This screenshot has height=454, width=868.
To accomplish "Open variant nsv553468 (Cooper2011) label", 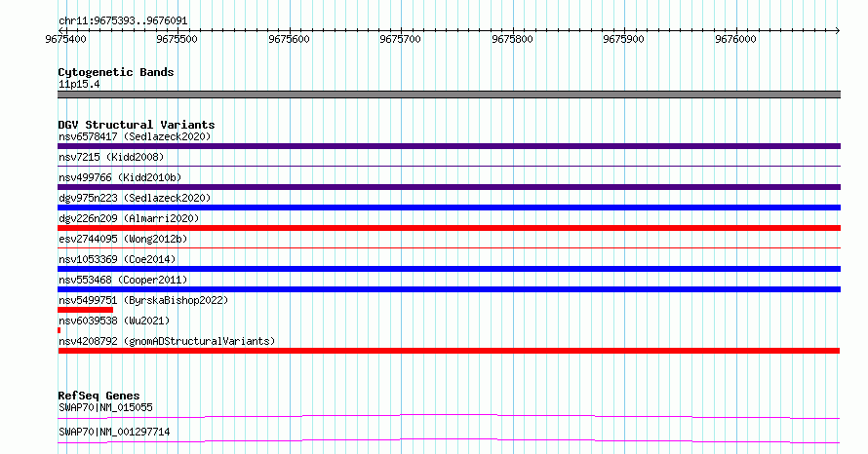I will coord(123,280).
